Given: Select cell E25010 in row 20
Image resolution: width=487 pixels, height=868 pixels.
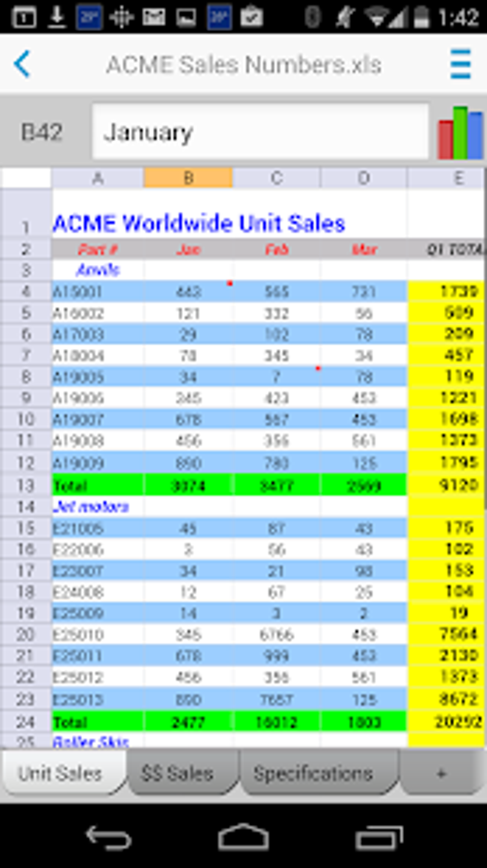Looking at the screenshot, I should tap(98, 634).
